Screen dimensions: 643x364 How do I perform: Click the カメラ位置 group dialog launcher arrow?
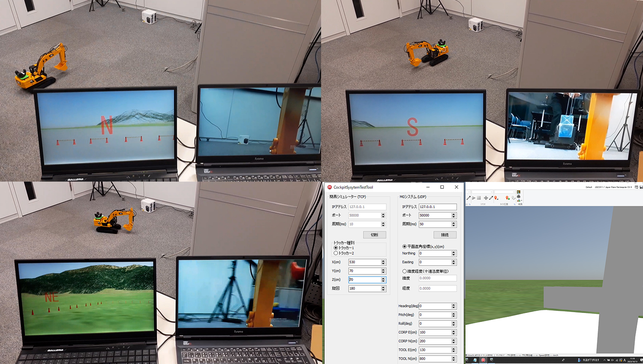(x=514, y=204)
